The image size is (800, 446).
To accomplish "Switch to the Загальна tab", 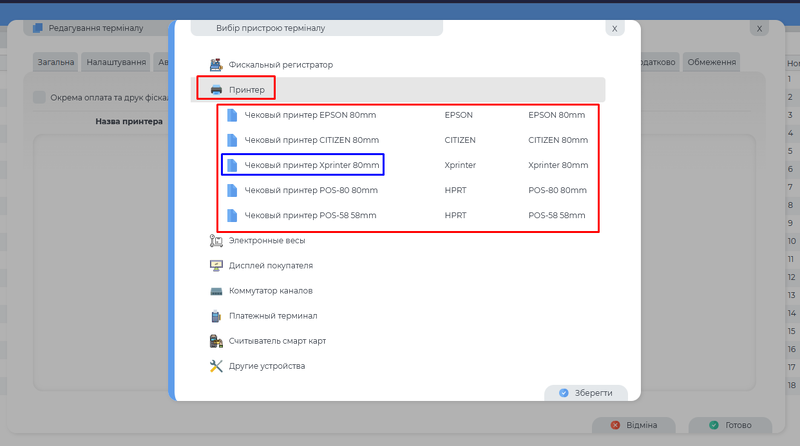I will click(55, 62).
